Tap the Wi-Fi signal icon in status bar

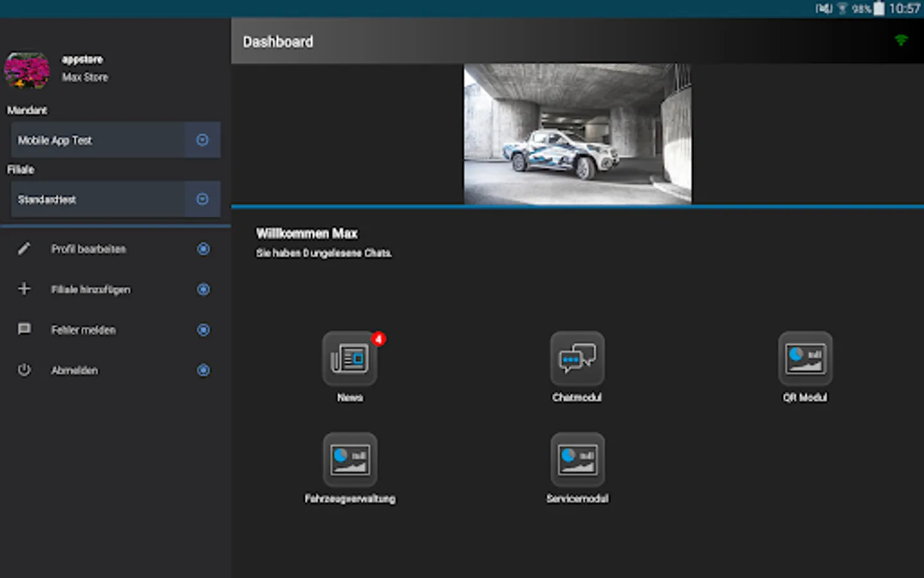click(x=843, y=8)
